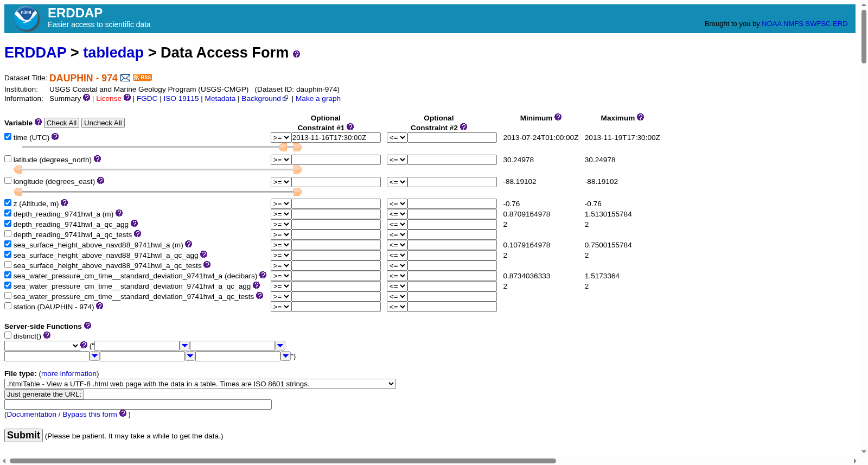Click time constraint #1 value field
868x465 pixels.
click(336, 138)
